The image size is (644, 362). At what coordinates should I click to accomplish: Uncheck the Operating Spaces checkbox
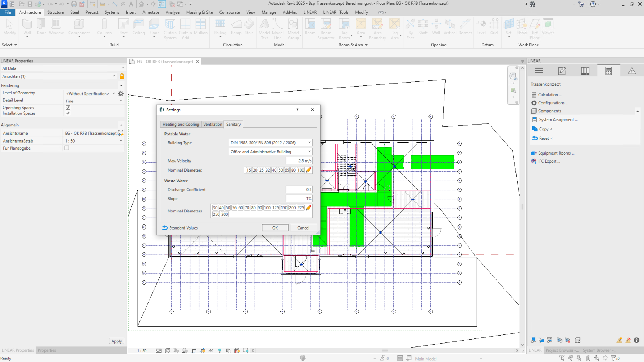(x=68, y=108)
